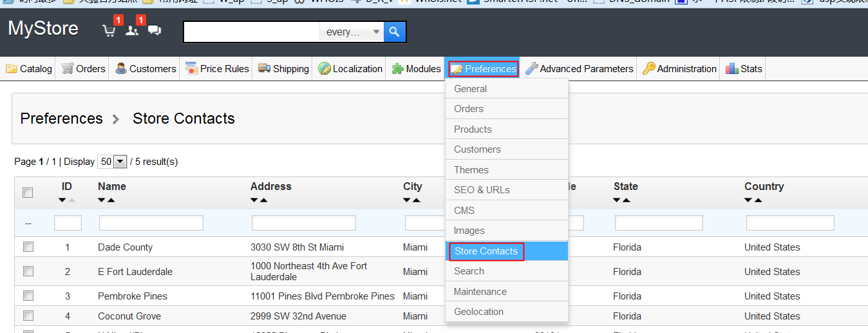Check the box for Dade County row
The image size is (868, 333).
tap(28, 247)
